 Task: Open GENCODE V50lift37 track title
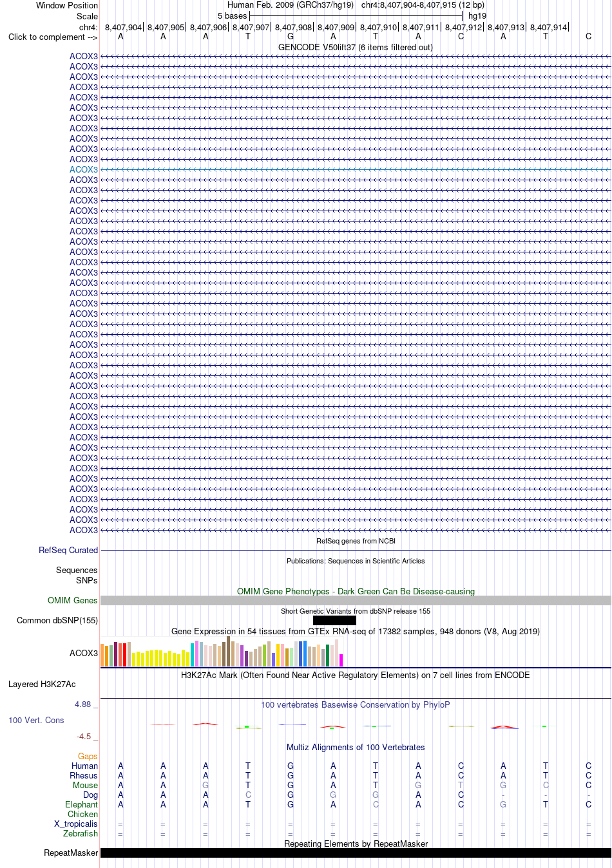point(356,47)
